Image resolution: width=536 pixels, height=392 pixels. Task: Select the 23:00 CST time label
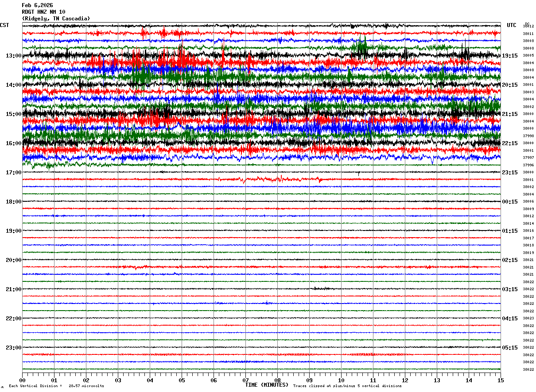(x=13, y=348)
